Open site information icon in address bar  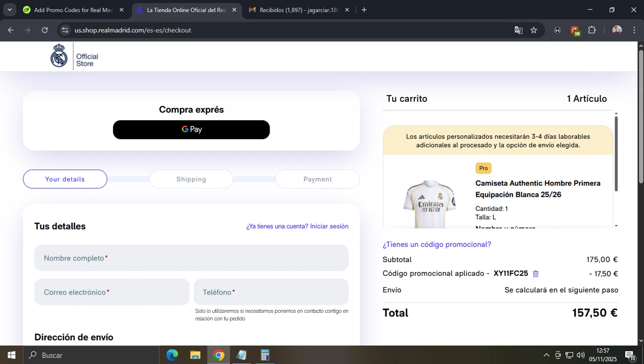click(x=65, y=30)
